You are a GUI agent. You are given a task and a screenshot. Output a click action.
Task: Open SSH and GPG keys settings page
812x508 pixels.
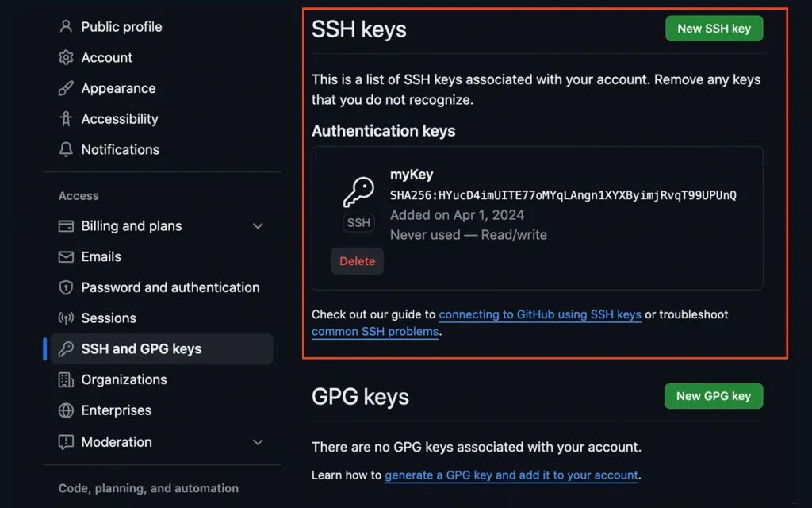[141, 349]
